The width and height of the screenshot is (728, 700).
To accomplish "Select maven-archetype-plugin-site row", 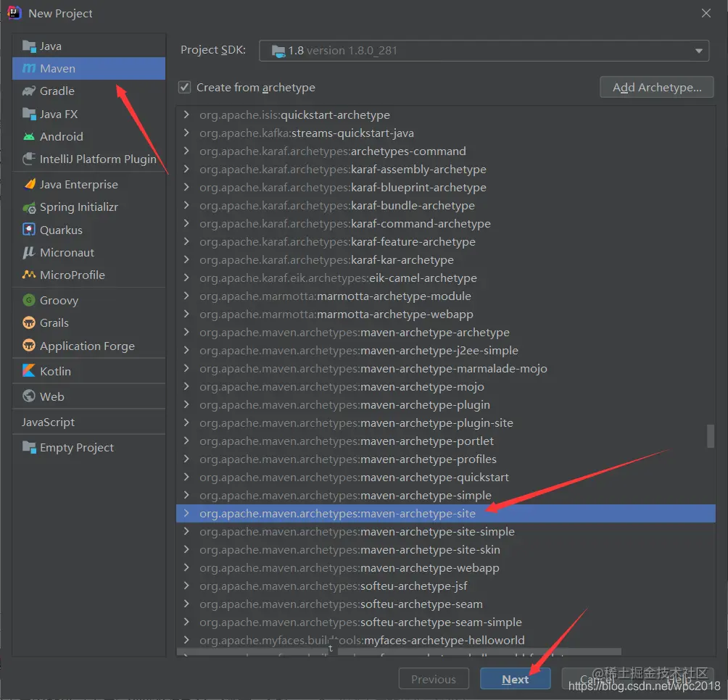I will coord(446,422).
